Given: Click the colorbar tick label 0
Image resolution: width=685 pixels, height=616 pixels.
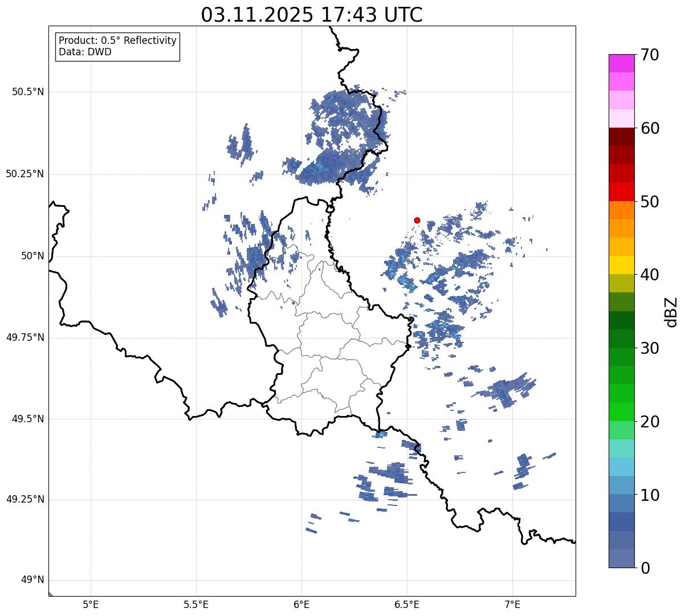Looking at the screenshot, I should [x=645, y=568].
